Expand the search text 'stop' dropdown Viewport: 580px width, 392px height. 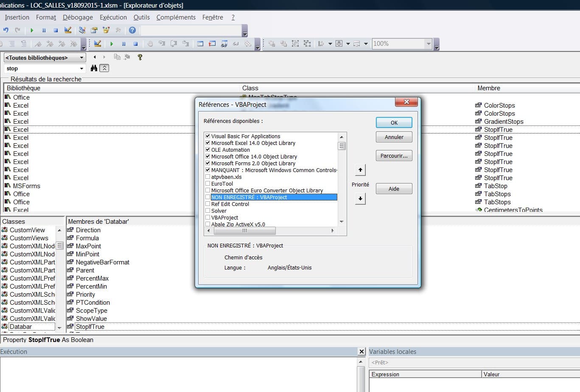tap(81, 69)
